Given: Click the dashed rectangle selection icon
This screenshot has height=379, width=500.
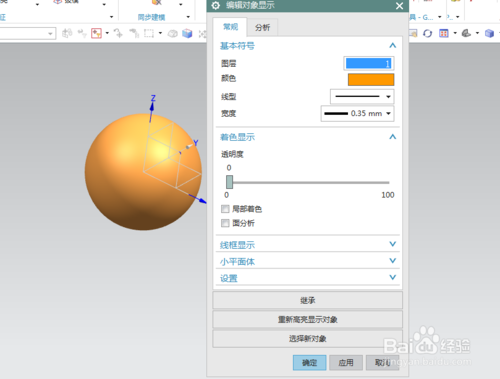Looking at the screenshot, I should [149, 33].
